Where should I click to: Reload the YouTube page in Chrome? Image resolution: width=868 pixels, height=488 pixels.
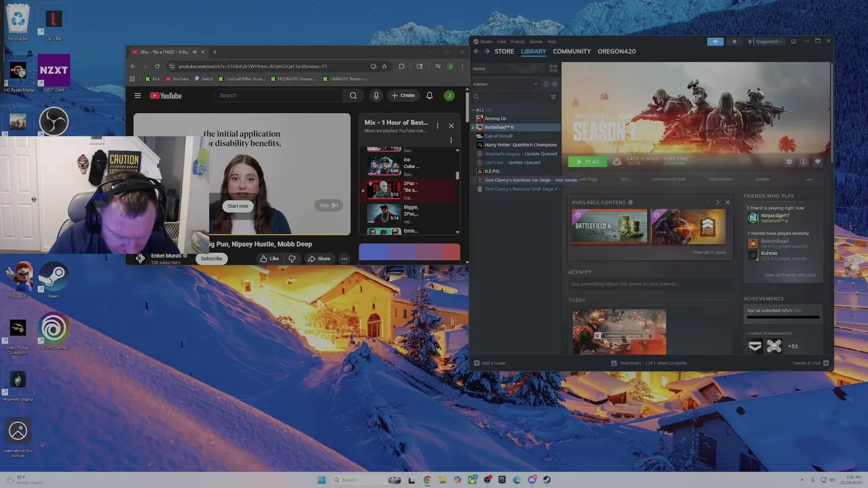click(x=157, y=66)
